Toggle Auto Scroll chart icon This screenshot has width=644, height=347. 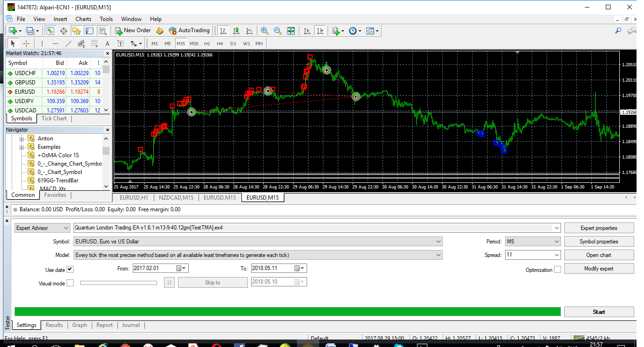pos(307,31)
